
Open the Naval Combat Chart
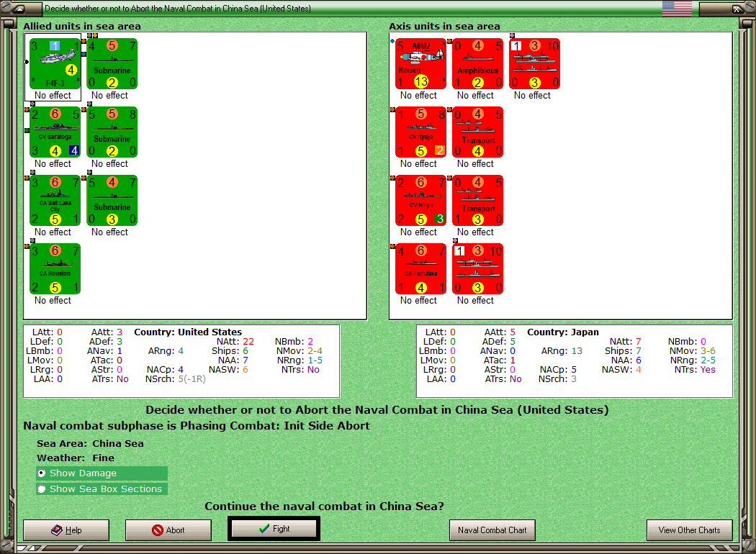pos(492,530)
